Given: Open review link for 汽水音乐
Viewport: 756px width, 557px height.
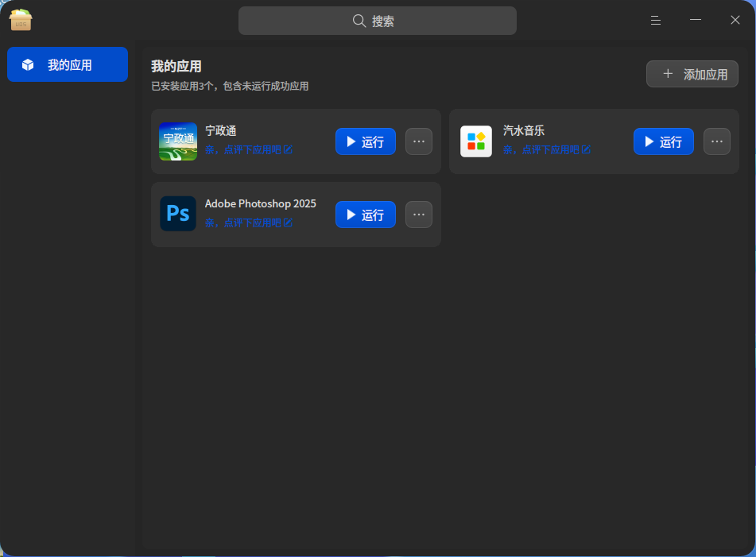Looking at the screenshot, I should tap(547, 150).
